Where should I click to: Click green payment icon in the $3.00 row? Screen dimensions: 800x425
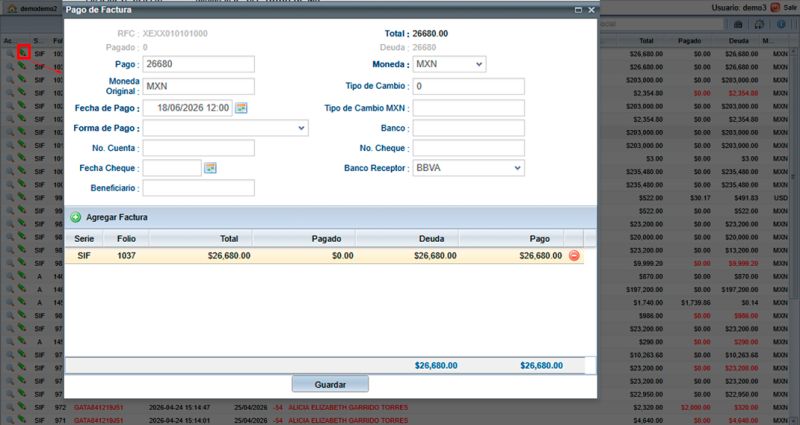tap(22, 158)
